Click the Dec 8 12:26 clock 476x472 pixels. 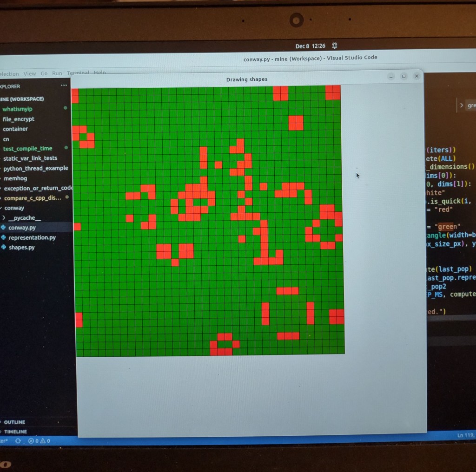coord(310,46)
